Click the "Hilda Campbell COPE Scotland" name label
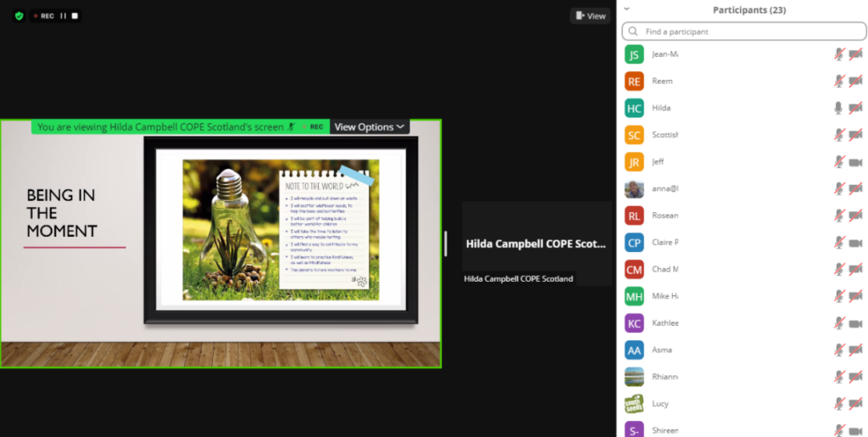The width and height of the screenshot is (868, 437). [519, 278]
